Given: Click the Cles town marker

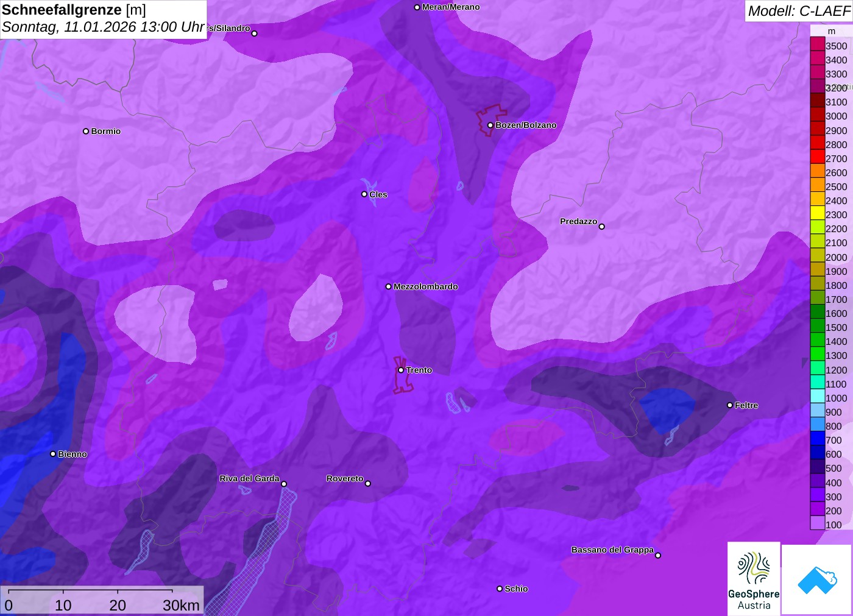Looking at the screenshot, I should point(364,194).
